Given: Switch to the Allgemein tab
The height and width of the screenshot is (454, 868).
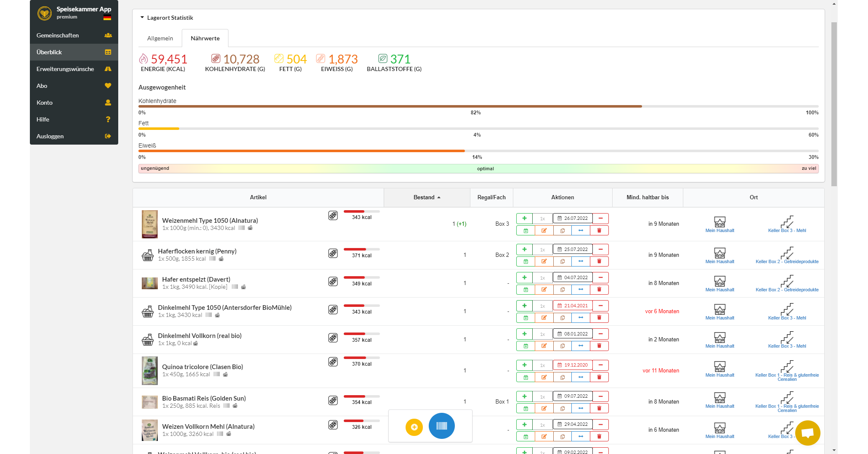Looking at the screenshot, I should (x=160, y=38).
